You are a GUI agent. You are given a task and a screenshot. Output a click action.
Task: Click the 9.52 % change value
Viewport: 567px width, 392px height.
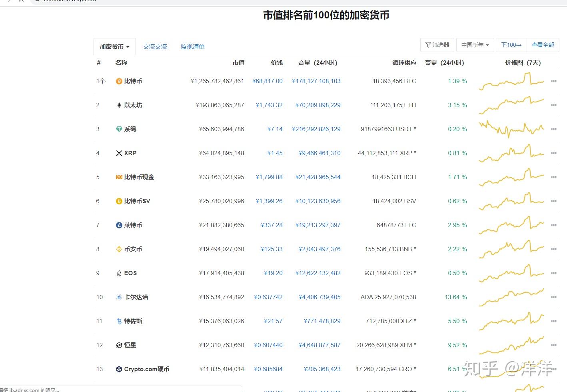[x=457, y=345]
